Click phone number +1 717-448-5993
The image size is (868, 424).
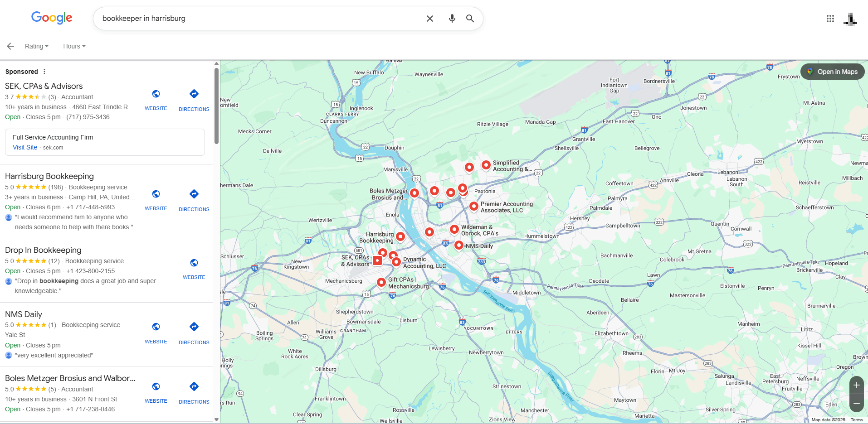[90, 207]
